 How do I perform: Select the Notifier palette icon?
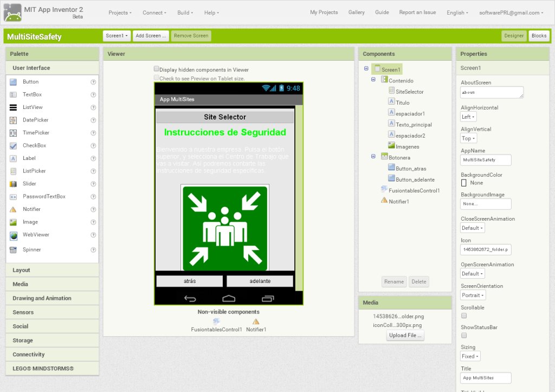13,210
